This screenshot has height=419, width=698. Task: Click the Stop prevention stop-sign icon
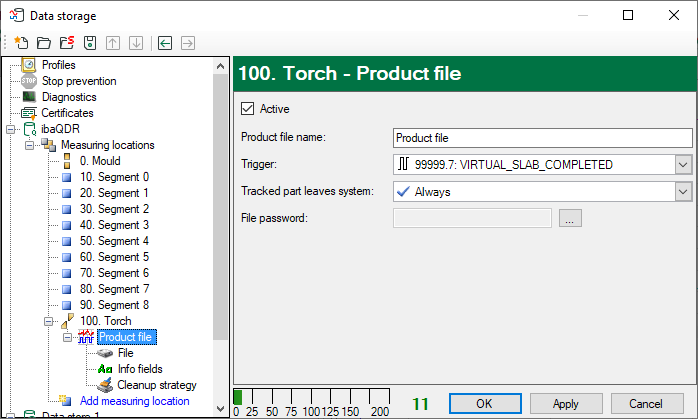tap(29, 81)
